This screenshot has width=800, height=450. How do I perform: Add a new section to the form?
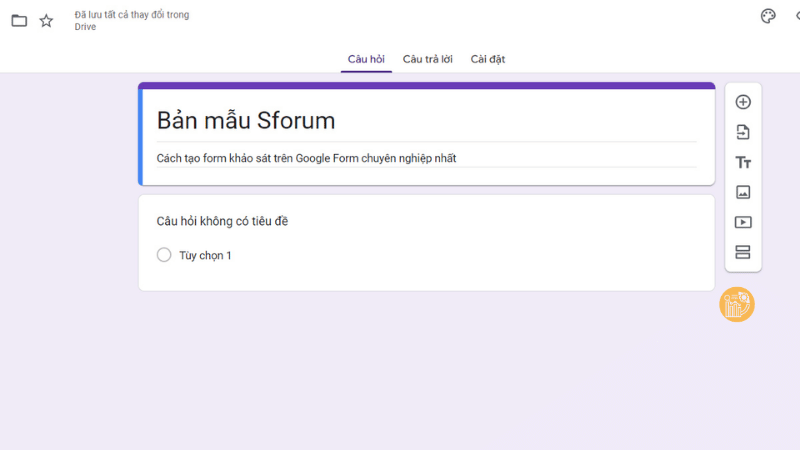pyautogui.click(x=743, y=252)
